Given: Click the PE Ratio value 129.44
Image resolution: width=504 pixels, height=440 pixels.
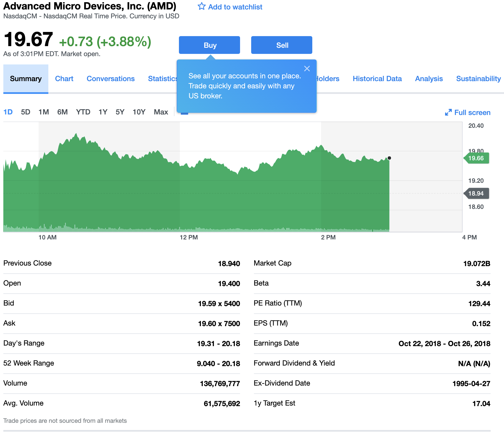Looking at the screenshot, I should (479, 304).
